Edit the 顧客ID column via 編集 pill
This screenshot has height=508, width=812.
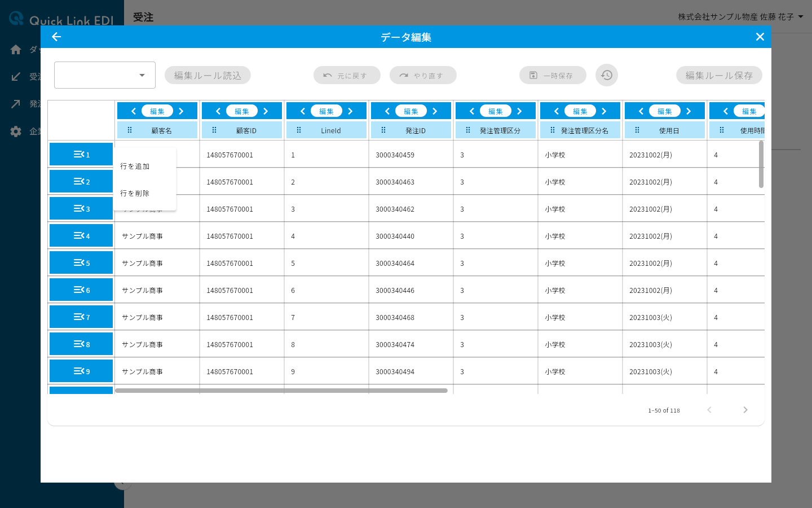(x=242, y=111)
